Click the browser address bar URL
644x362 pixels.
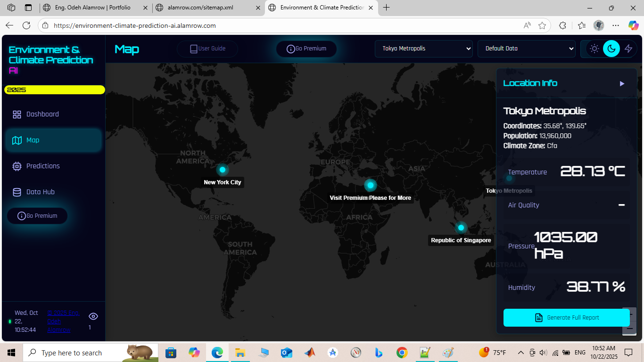[134, 25]
